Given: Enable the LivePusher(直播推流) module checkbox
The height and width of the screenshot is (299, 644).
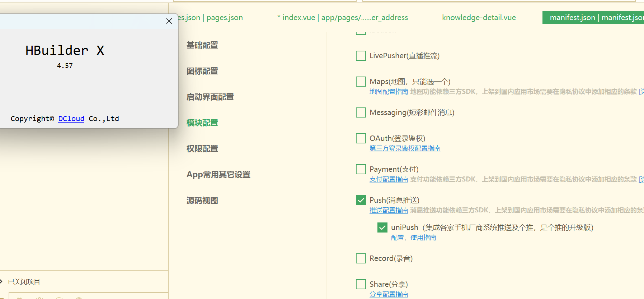Looking at the screenshot, I should 361,56.
